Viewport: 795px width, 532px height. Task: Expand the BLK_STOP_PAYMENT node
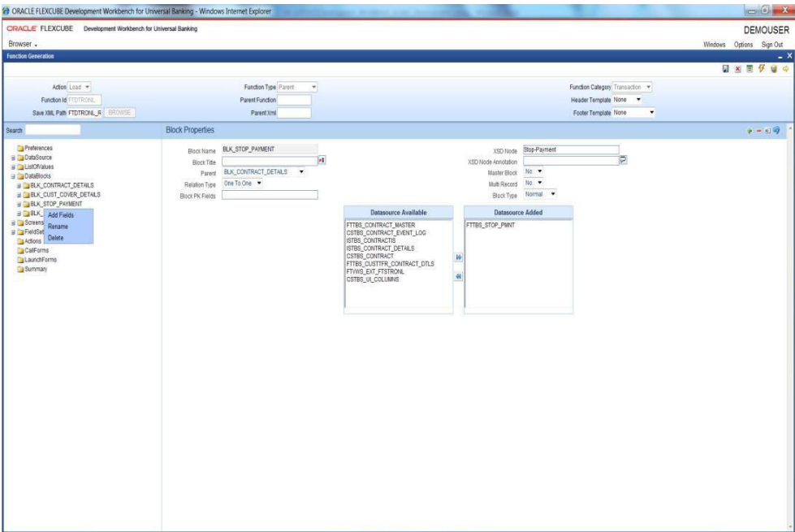19,205
